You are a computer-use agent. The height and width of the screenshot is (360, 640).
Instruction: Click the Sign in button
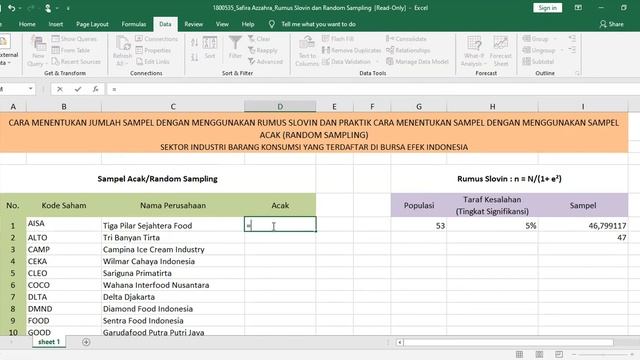[x=547, y=8]
